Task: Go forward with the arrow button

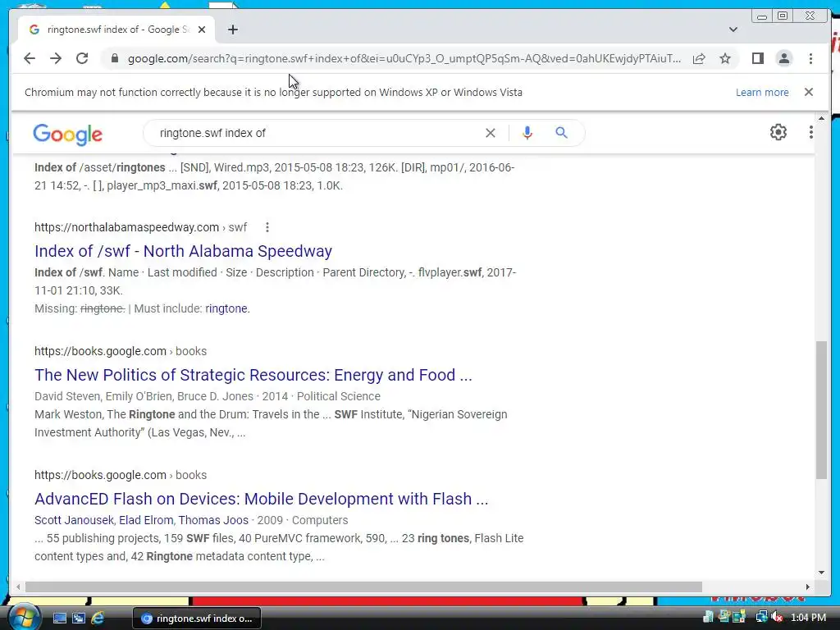Action: (56, 58)
